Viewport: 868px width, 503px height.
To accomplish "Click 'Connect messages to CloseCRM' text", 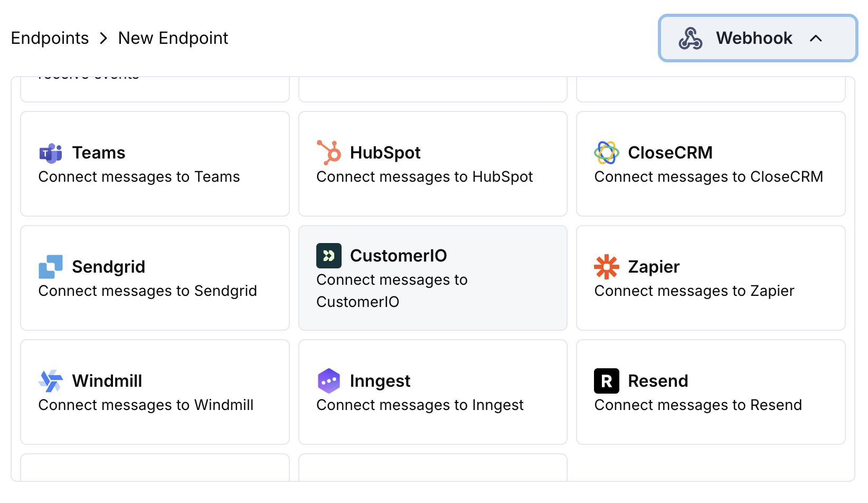I will coord(709,177).
